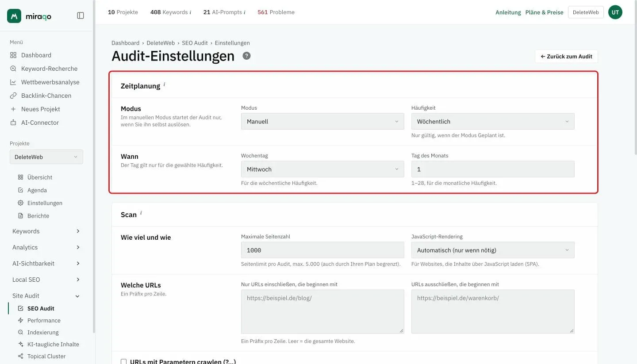This screenshot has height=364, width=637.
Task: Click the miraqo logo icon
Action: pyautogui.click(x=14, y=16)
